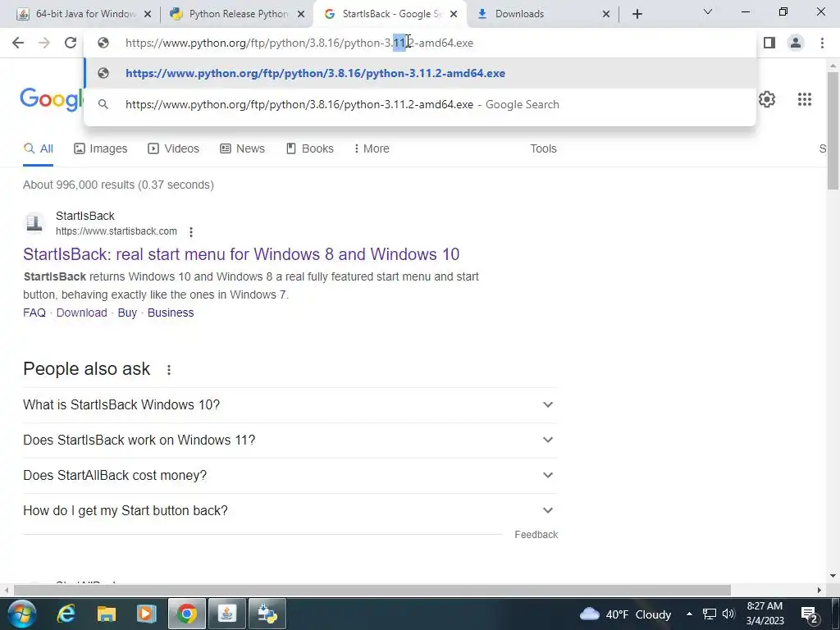Click the scroll right arrow at page bottom
The height and width of the screenshot is (630, 840).
point(819,591)
